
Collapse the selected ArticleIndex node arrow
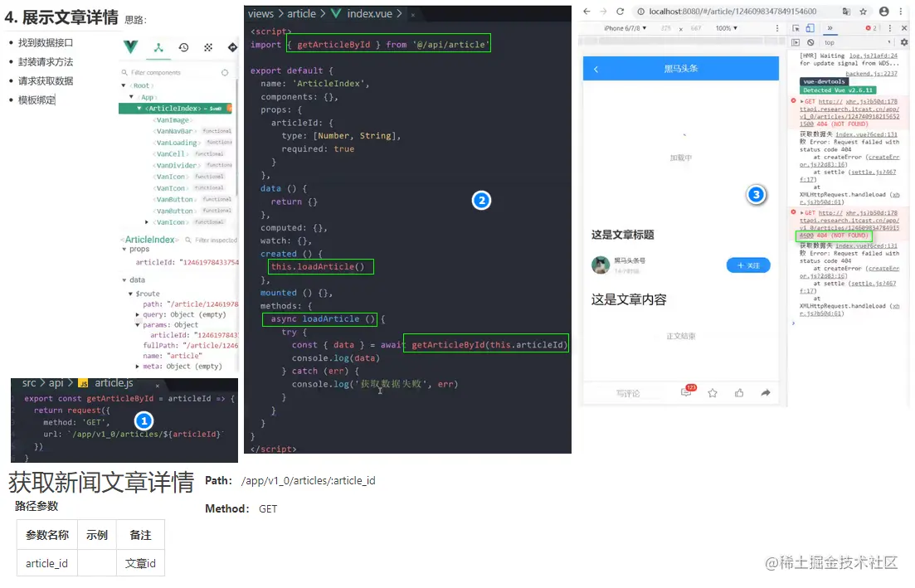(x=139, y=108)
